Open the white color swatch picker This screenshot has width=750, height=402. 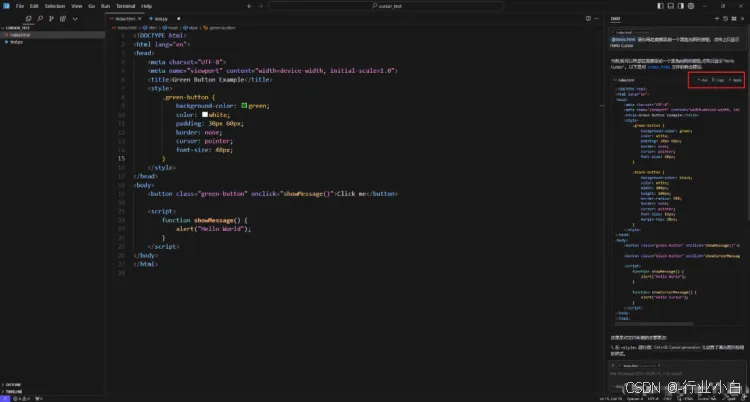(205, 114)
